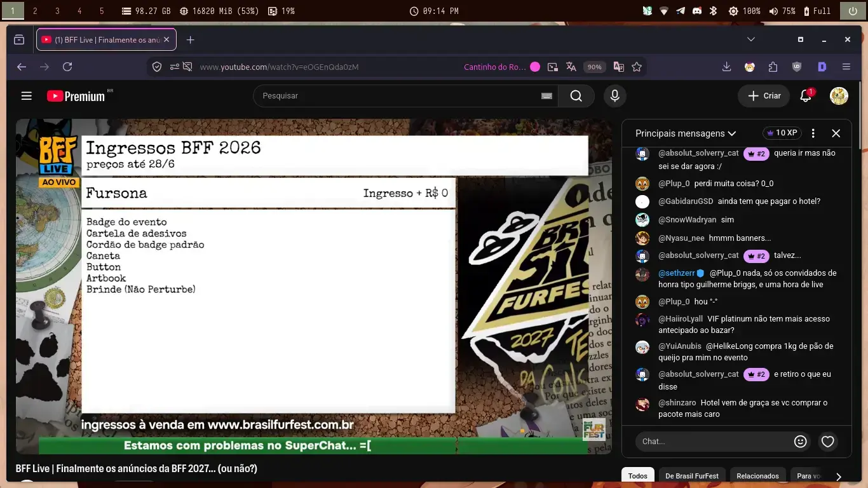Open the translate page icon in address bar
Image resolution: width=868 pixels, height=488 pixels.
tap(571, 67)
